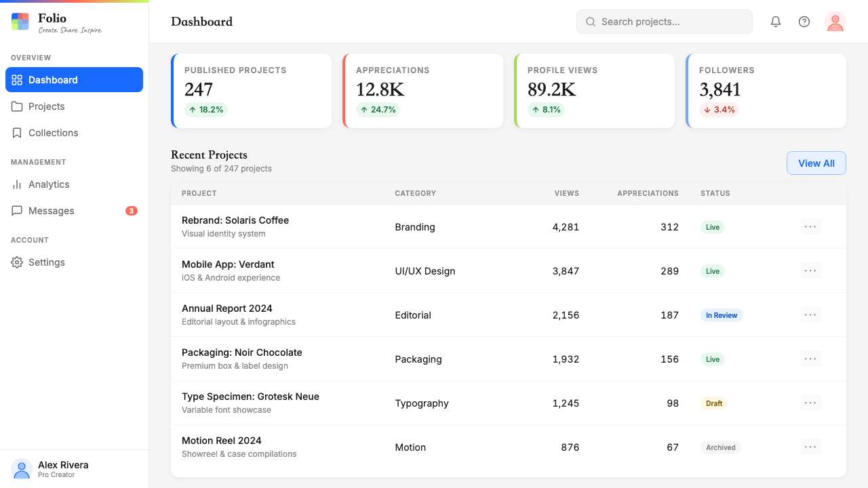Image resolution: width=868 pixels, height=488 pixels.
Task: Click the 18.2% growth badge
Action: pyautogui.click(x=206, y=110)
